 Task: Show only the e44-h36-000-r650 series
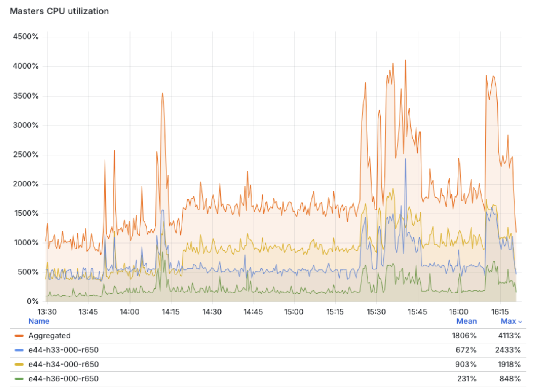(63, 379)
